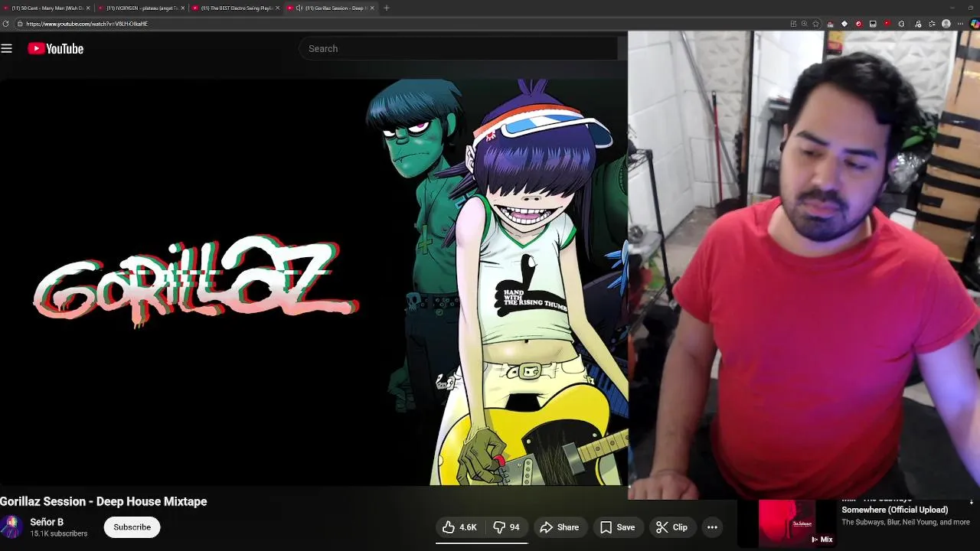Viewport: 980px width, 551px height.
Task: Go to the YouTube home logo
Action: (56, 48)
